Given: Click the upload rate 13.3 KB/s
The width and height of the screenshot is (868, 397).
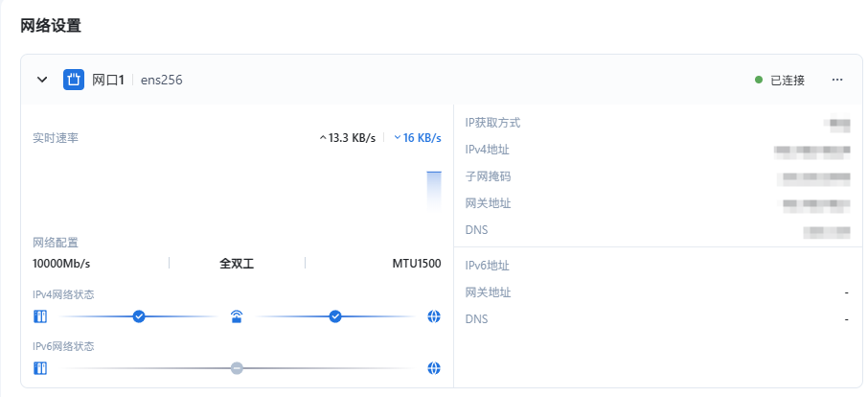Looking at the screenshot, I should point(347,138).
